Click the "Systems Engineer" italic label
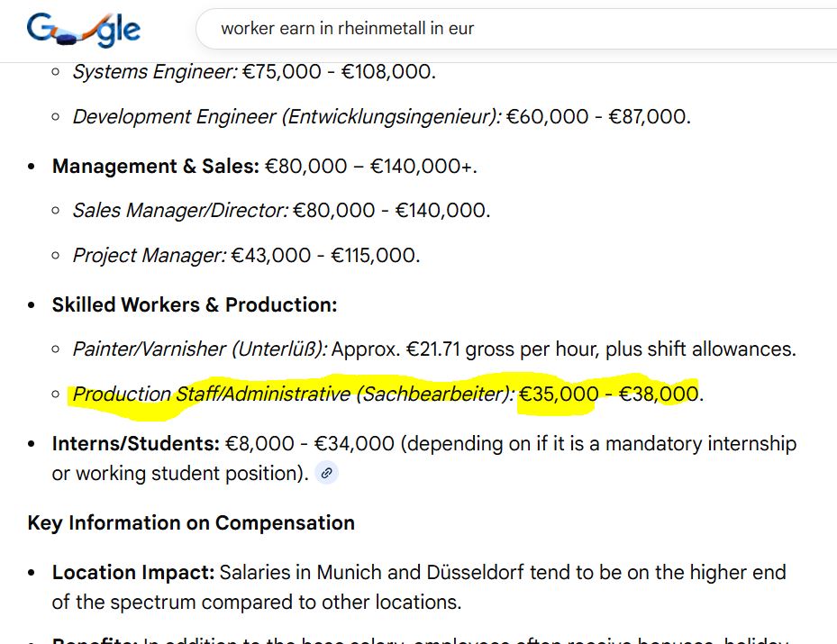The height and width of the screenshot is (644, 837). coord(154,71)
